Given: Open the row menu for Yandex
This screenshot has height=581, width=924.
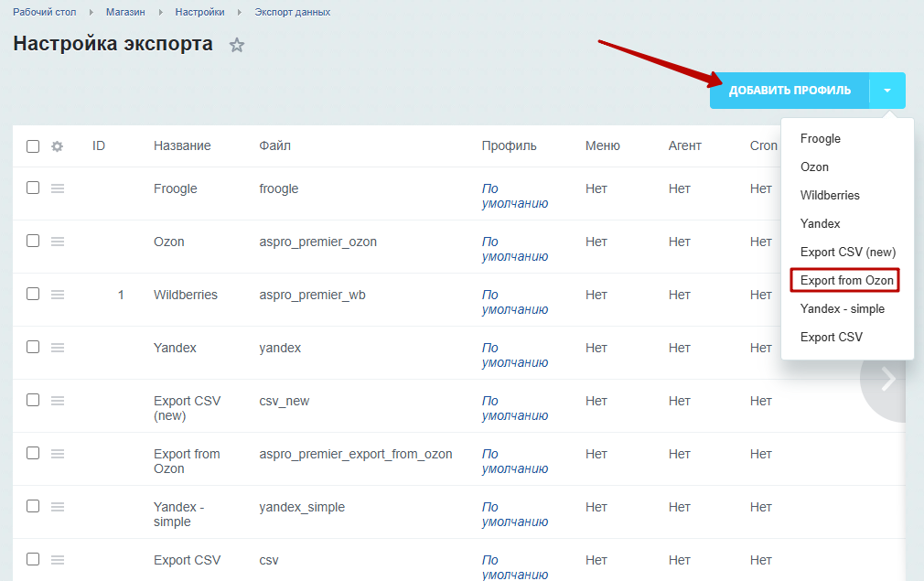Looking at the screenshot, I should pos(57,348).
